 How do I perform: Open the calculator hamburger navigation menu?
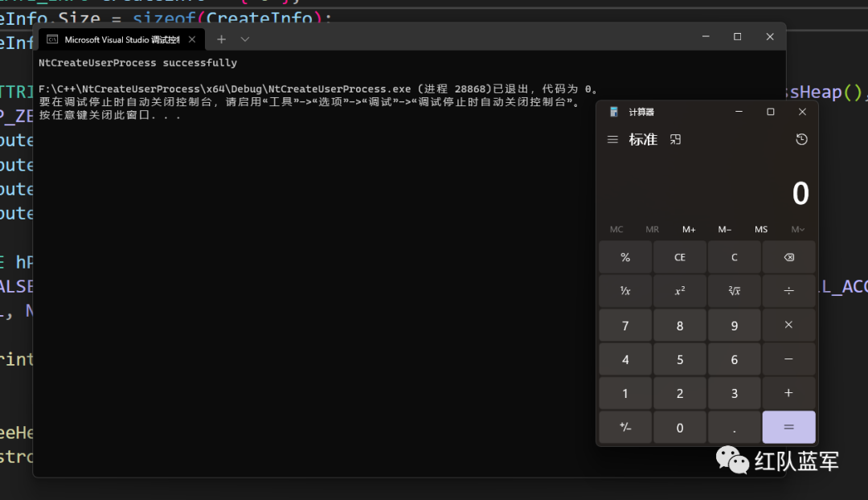612,140
